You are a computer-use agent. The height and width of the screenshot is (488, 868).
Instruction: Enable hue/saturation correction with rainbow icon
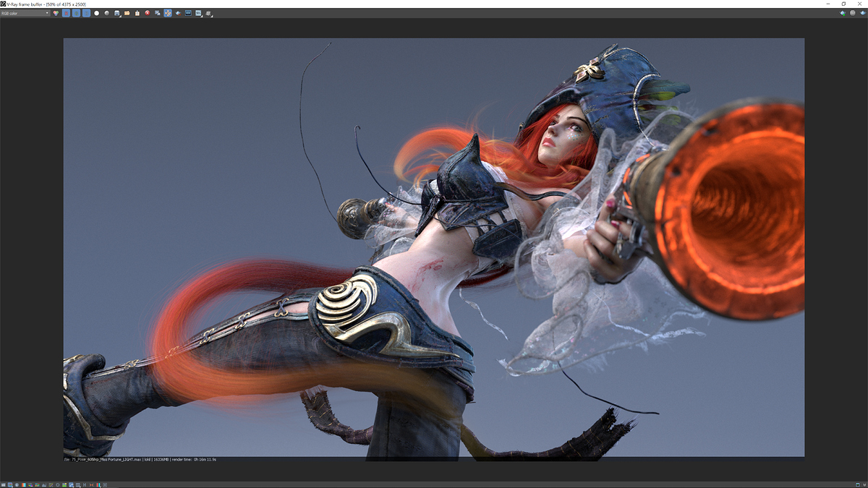point(30,484)
